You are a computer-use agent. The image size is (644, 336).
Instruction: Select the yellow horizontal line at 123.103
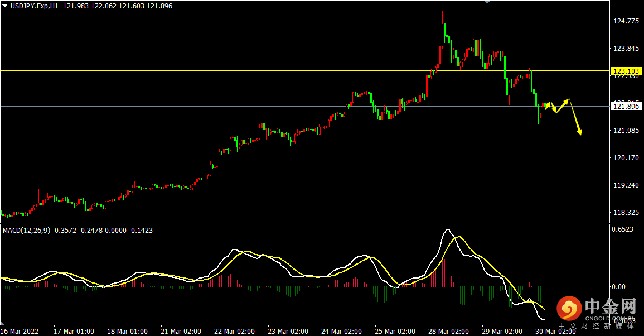coord(305,71)
